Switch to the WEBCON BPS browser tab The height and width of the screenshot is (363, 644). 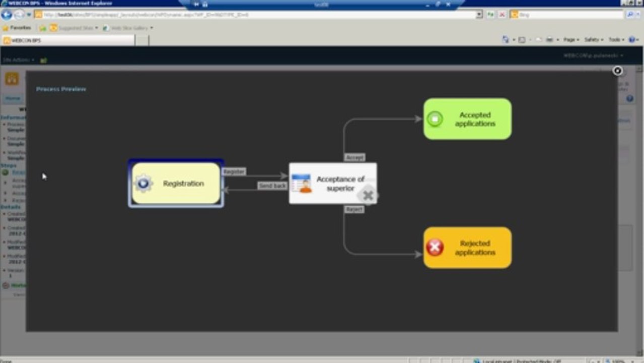point(68,40)
